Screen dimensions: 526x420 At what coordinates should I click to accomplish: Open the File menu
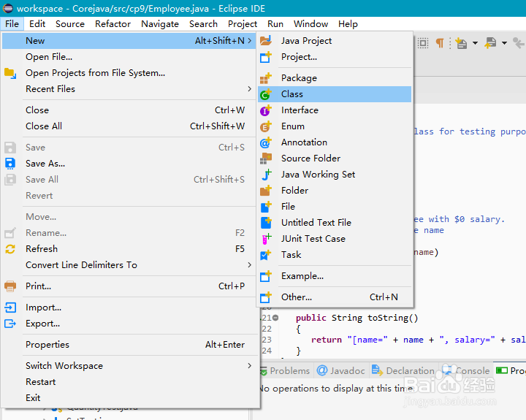tap(12, 24)
